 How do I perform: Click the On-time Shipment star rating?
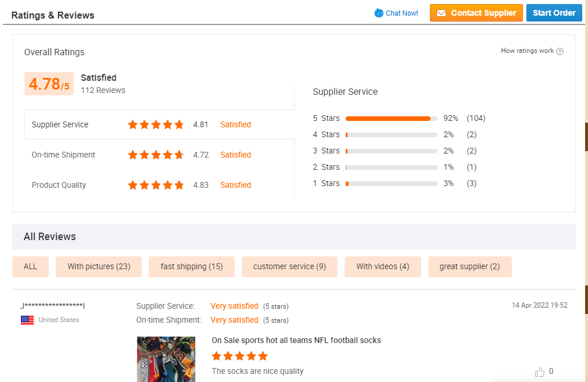click(x=156, y=155)
